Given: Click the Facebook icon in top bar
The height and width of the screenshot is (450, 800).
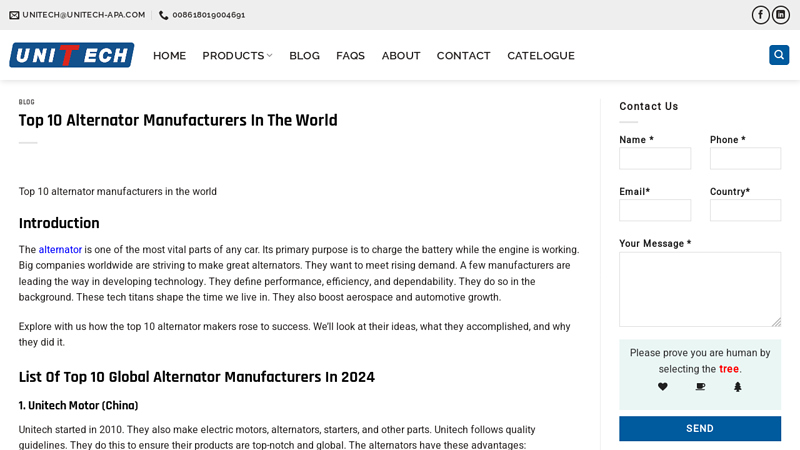Looking at the screenshot, I should [x=761, y=15].
